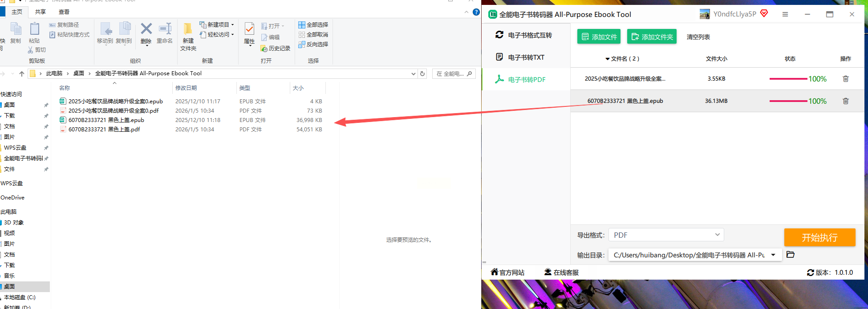This screenshot has width=868, height=309.
Task: Click Copy path in clipboard group
Action: [64, 25]
